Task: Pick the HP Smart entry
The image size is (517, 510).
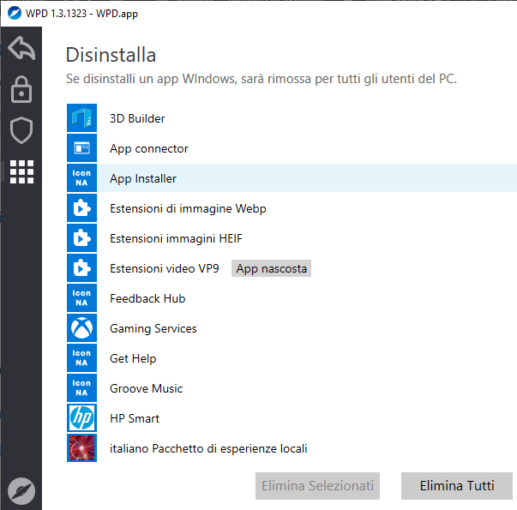Action: (x=135, y=418)
